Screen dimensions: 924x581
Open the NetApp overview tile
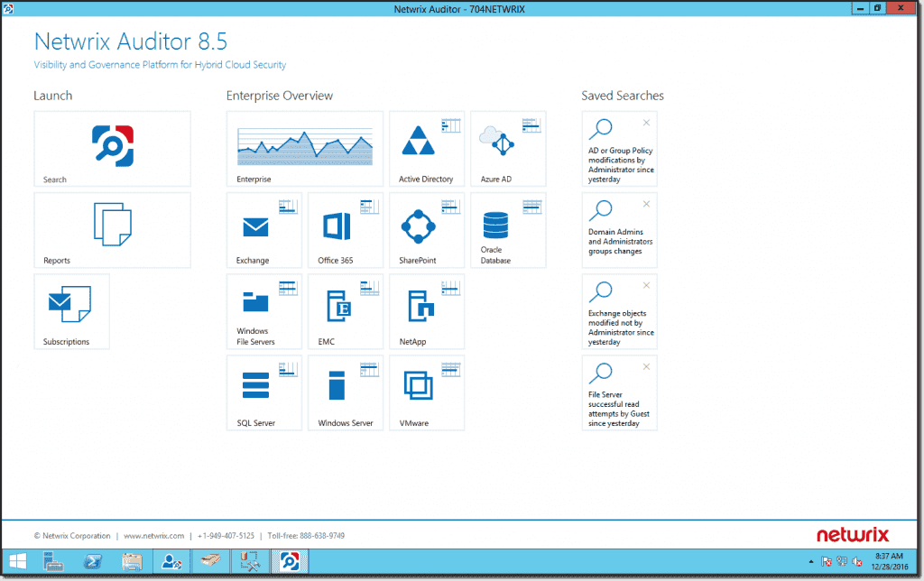click(x=426, y=311)
